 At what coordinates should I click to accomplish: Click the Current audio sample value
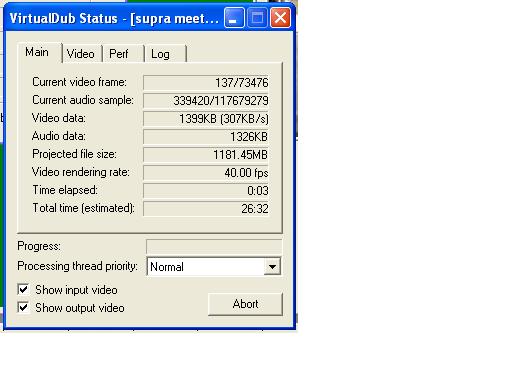pos(206,100)
